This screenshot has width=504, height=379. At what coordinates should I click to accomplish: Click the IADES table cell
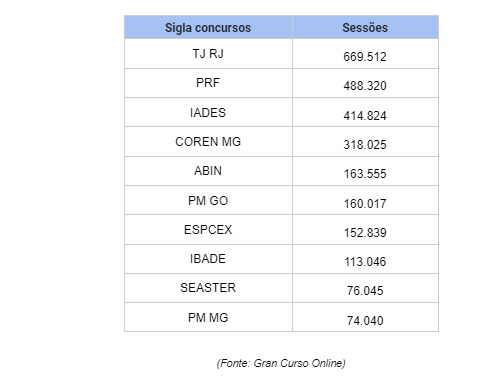point(208,113)
